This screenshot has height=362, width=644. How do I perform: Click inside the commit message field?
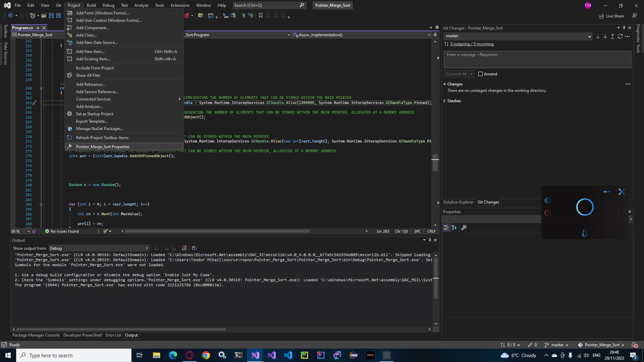click(537, 59)
